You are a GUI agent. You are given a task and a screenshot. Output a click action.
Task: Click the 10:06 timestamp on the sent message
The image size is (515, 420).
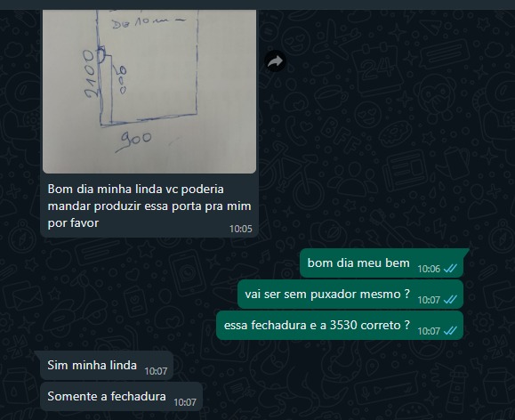(429, 269)
